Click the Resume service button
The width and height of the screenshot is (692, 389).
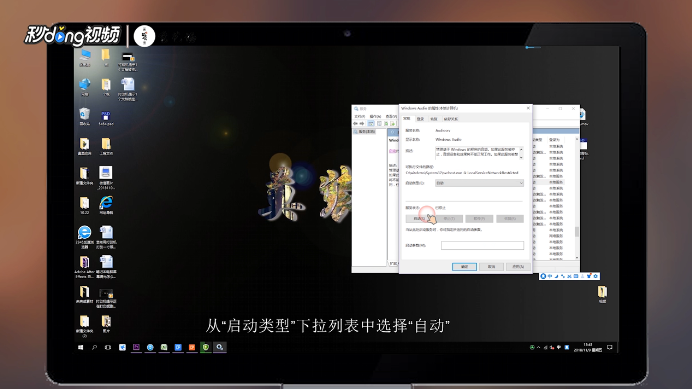(510, 219)
